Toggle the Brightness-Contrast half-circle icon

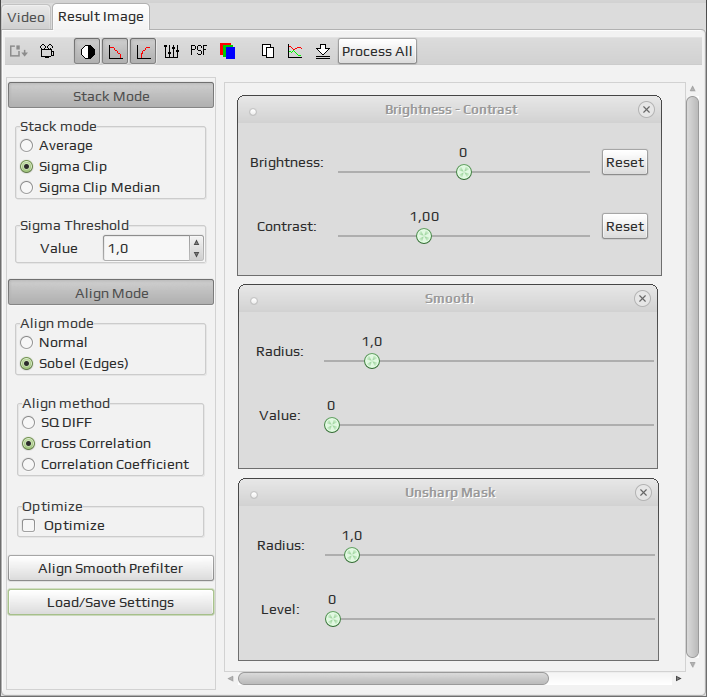[87, 51]
